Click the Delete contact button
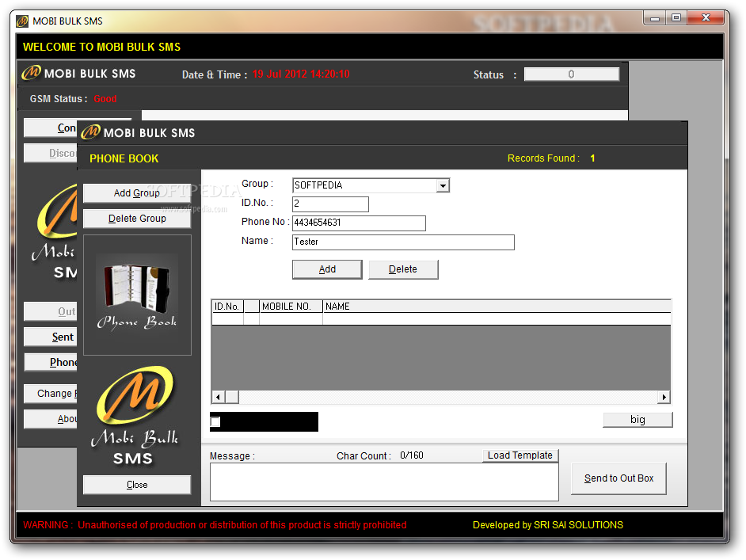 403,269
